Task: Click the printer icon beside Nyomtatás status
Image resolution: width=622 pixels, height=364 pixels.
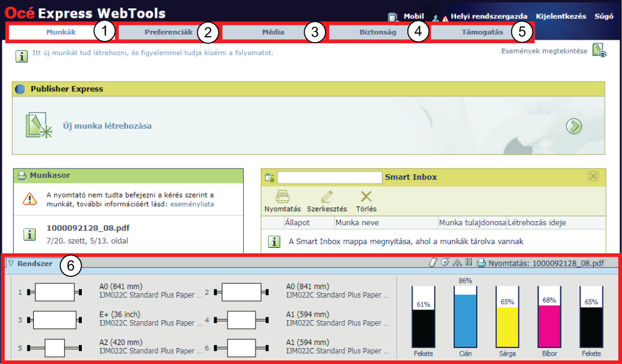Action: 481,263
